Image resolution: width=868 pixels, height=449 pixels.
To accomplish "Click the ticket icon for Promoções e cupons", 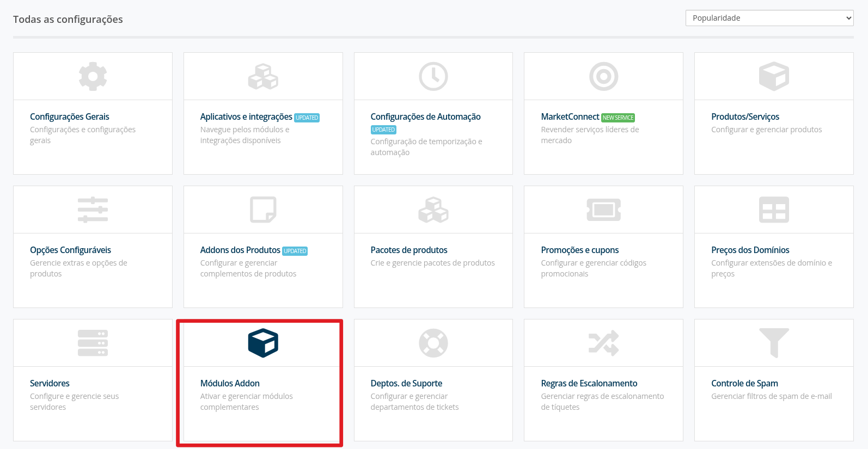I will 603,210.
